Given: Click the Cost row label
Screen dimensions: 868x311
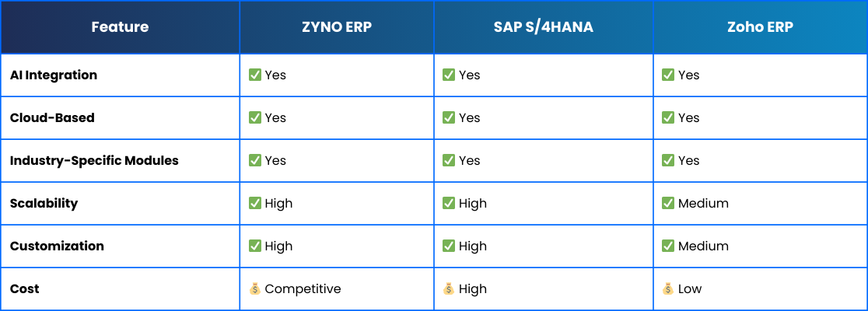Looking at the screenshot, I should [24, 288].
